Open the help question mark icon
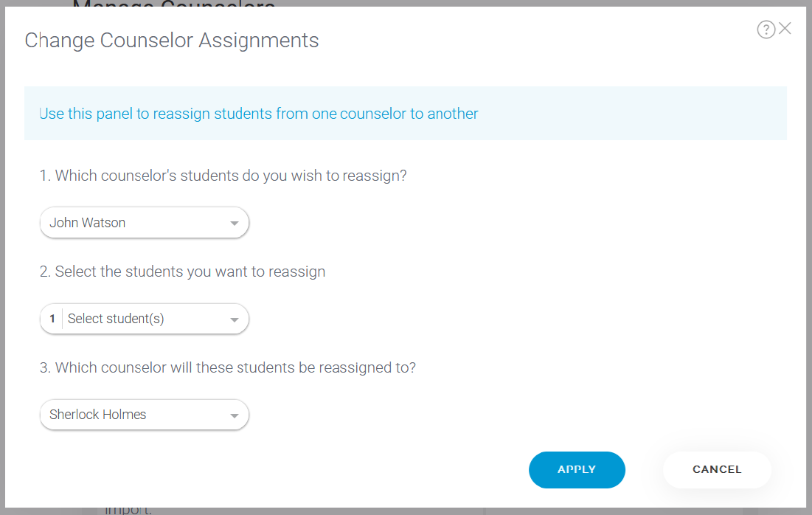 click(766, 30)
